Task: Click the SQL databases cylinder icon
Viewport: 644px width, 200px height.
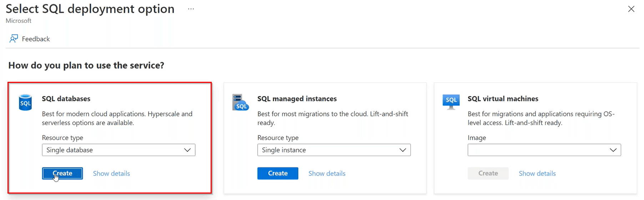Action: click(25, 102)
